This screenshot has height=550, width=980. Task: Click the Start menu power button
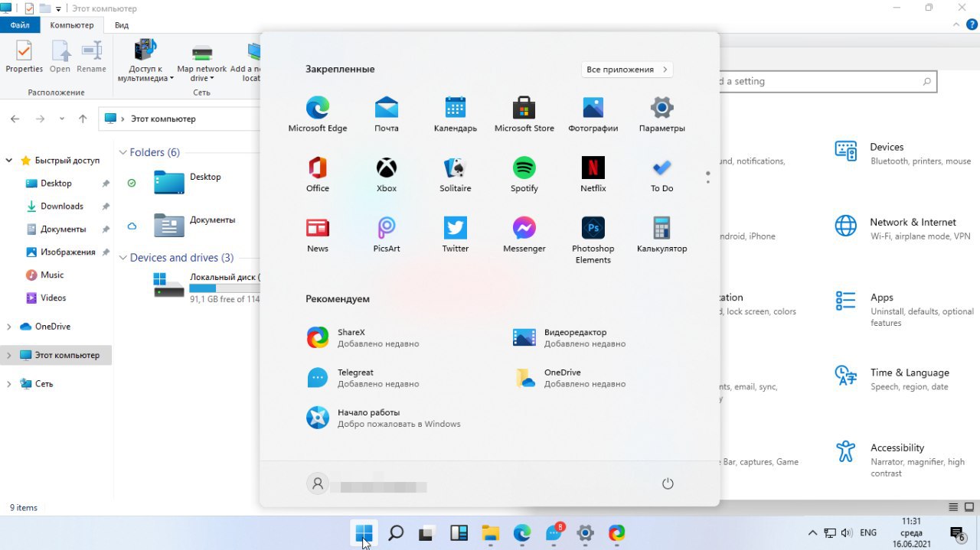[668, 483]
